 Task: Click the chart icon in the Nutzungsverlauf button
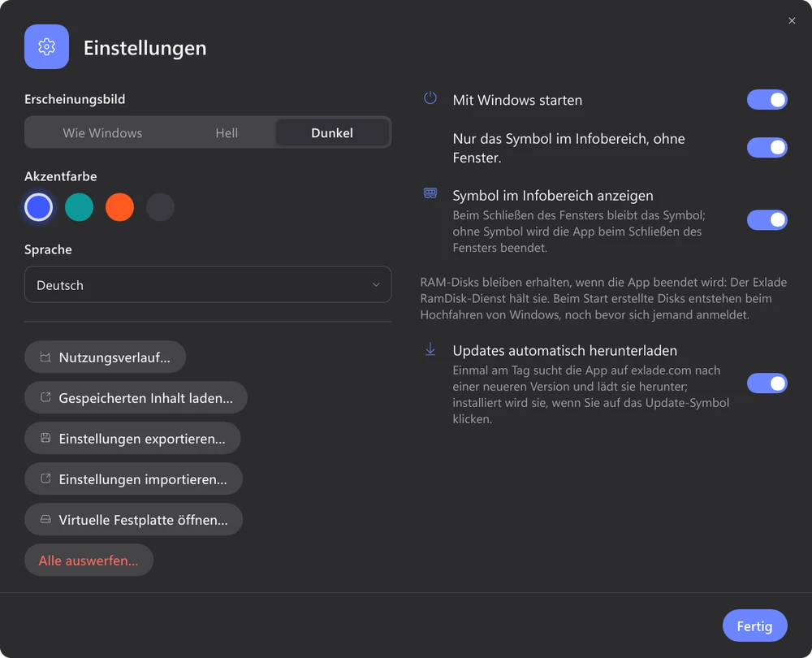pos(45,357)
